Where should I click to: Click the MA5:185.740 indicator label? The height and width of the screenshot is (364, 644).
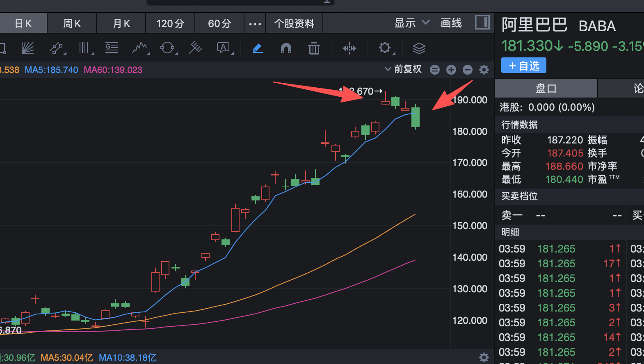click(x=51, y=70)
